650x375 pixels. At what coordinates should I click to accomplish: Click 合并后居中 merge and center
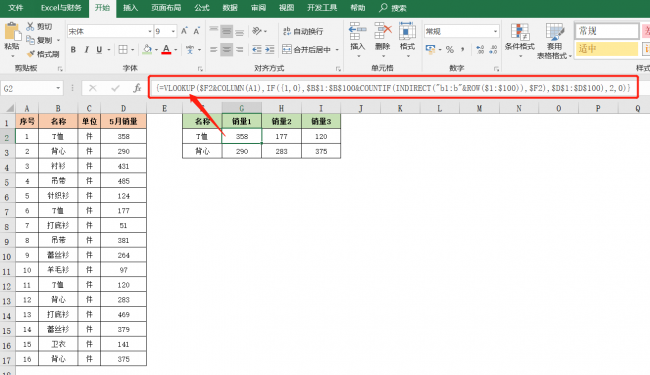click(x=307, y=50)
